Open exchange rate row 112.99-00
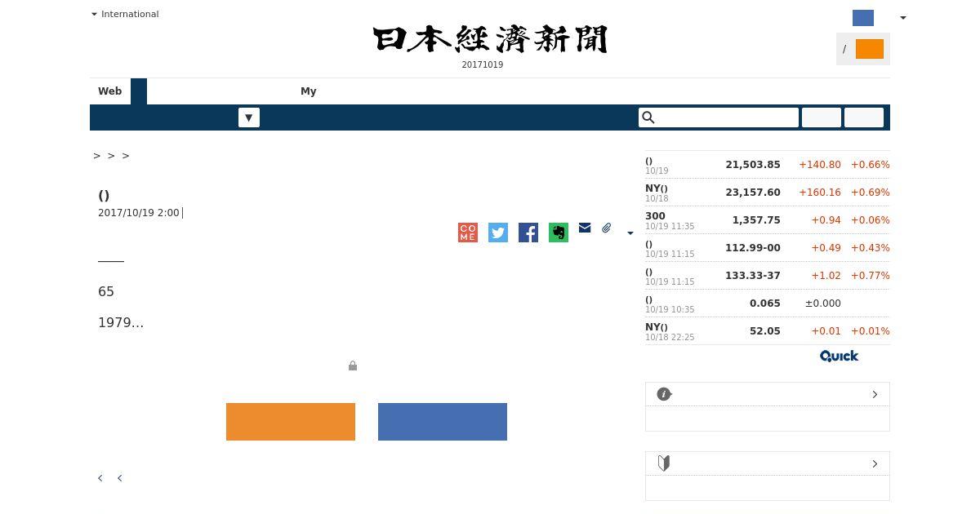Viewport: 980px width, 514px height. click(x=768, y=248)
